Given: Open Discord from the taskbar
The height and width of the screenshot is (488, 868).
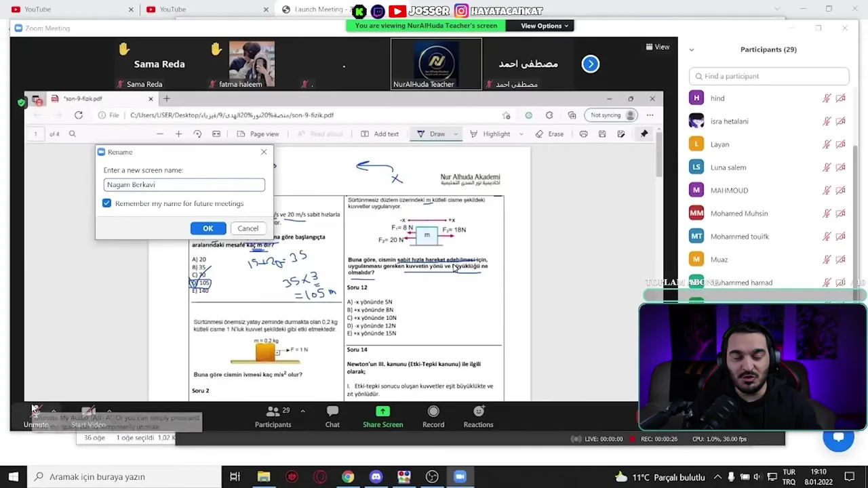Looking at the screenshot, I should (376, 476).
